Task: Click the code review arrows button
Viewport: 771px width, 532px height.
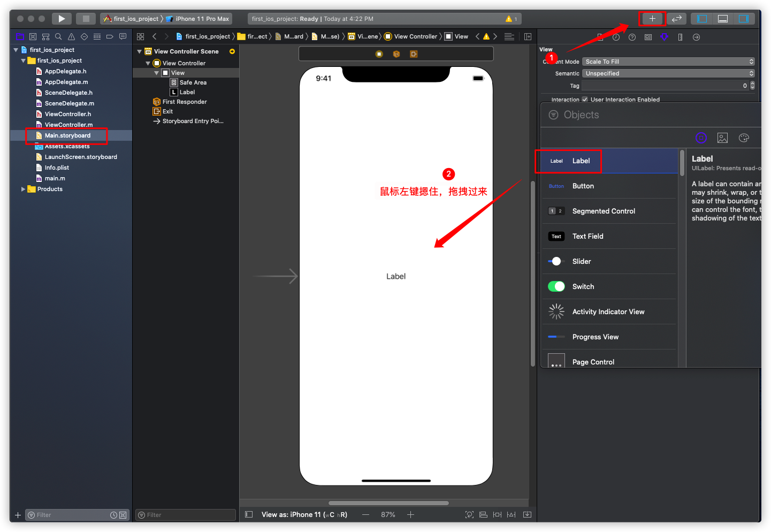Action: 677,19
